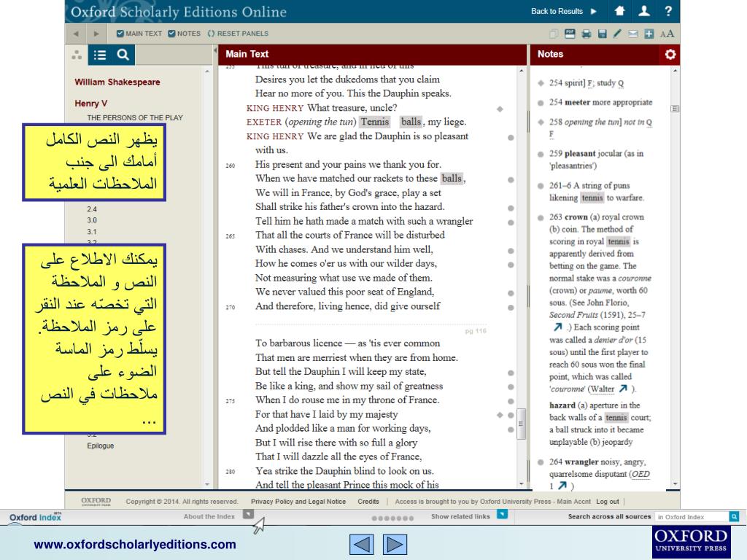The width and height of the screenshot is (747, 560).
Task: Change text size with the AA icon
Action: (667, 34)
